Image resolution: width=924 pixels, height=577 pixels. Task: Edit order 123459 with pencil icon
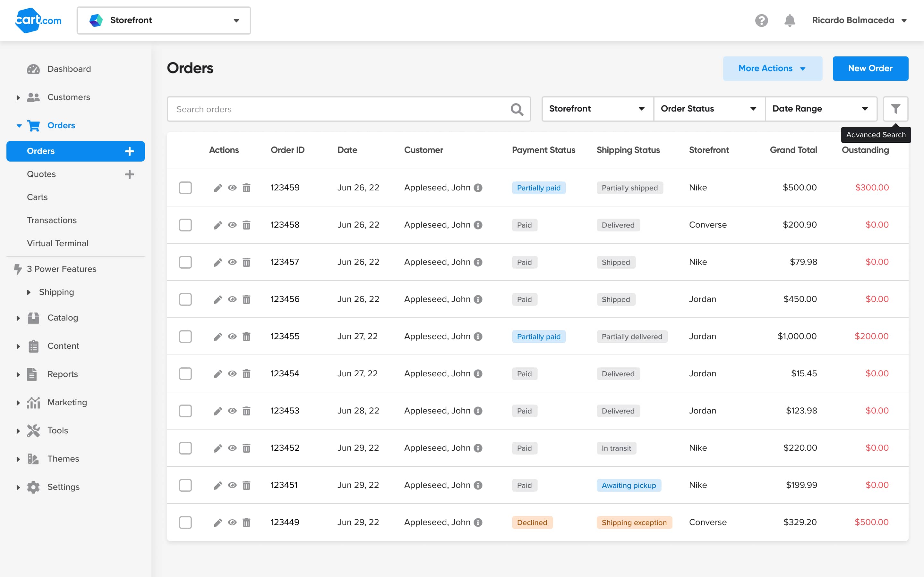coord(218,188)
